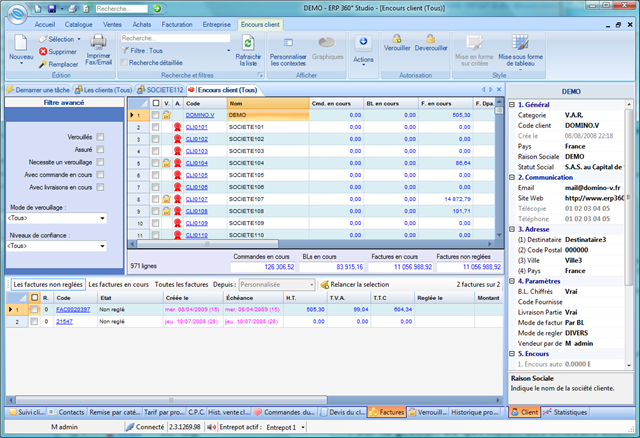Click the quick print icon in title bar

click(x=73, y=9)
